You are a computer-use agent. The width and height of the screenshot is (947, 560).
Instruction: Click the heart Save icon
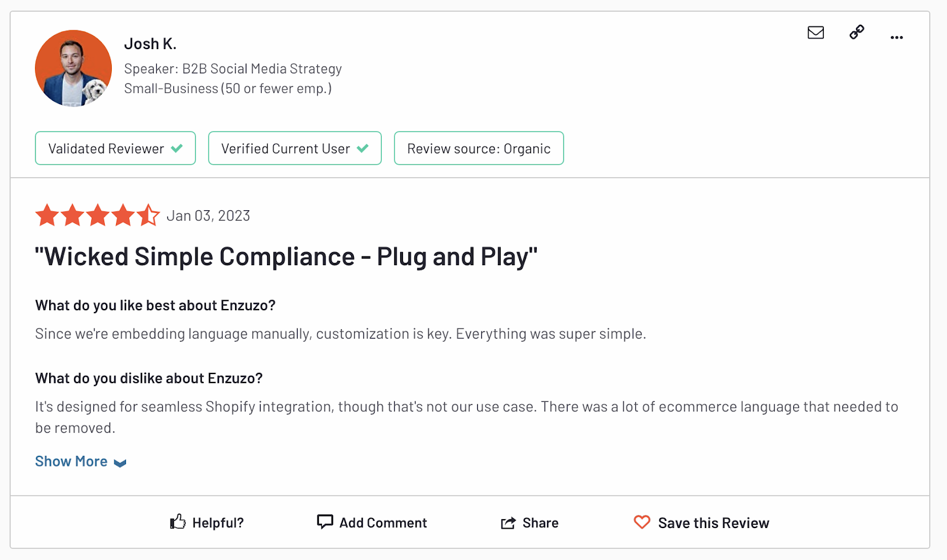click(642, 522)
